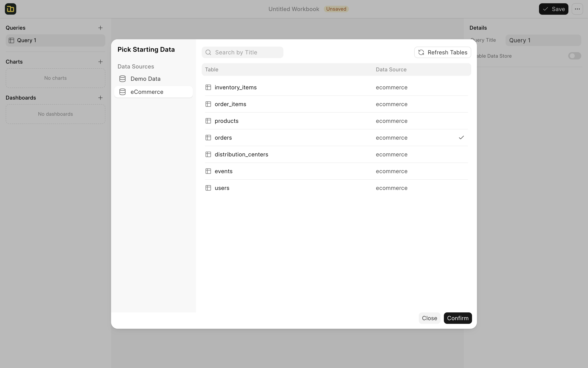The image size is (588, 368).
Task: Select the distribution_centers table name
Action: pyautogui.click(x=241, y=155)
